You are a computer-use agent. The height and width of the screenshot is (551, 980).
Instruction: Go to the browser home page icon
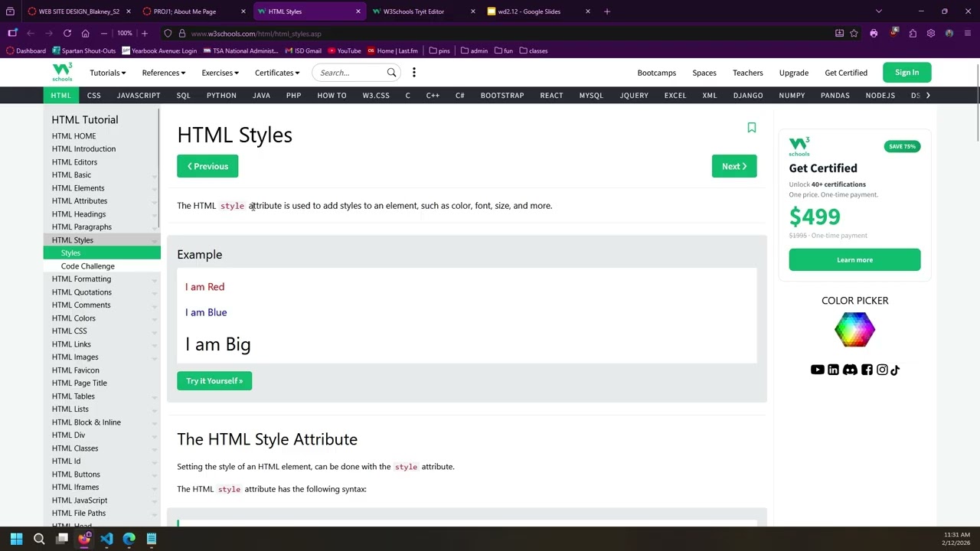coord(85,34)
